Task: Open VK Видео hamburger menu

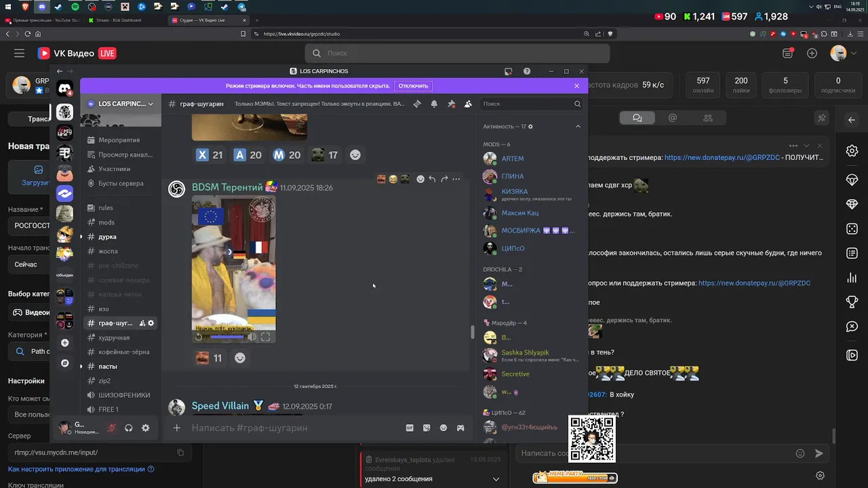Action: click(19, 53)
